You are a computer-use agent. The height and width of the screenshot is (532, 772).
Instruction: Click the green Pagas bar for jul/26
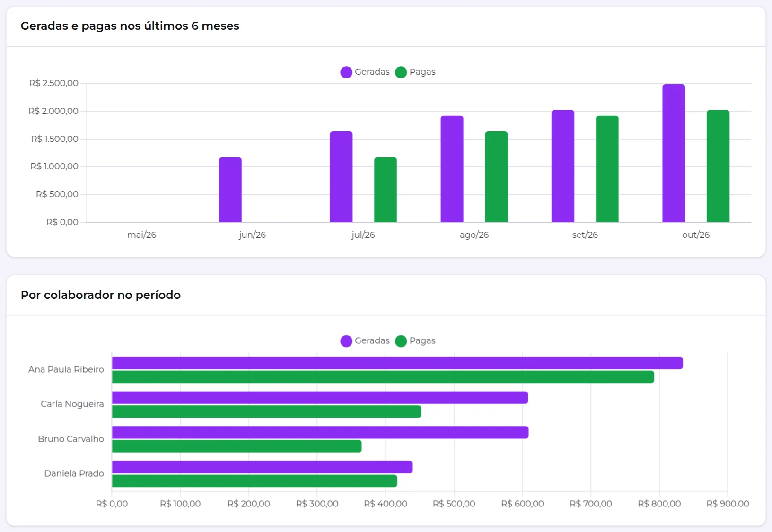pos(386,190)
